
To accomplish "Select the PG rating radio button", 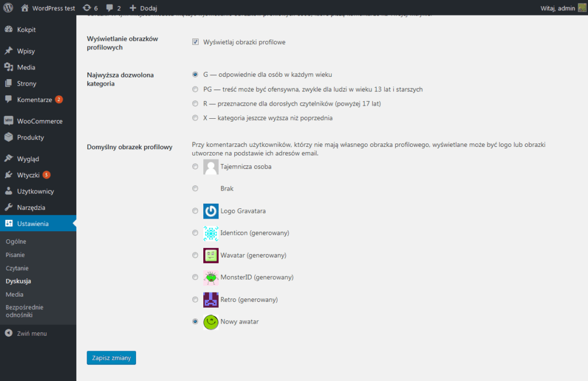I will point(195,89).
